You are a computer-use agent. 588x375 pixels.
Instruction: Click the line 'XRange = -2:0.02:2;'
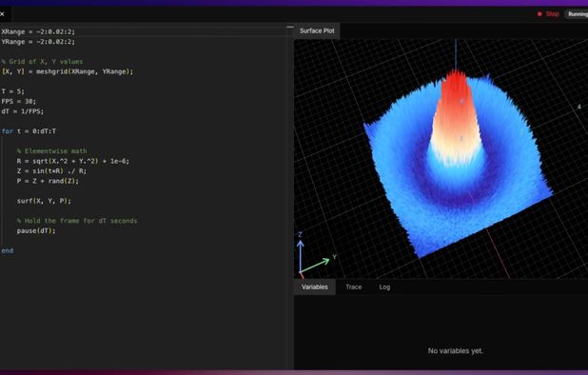tap(38, 31)
